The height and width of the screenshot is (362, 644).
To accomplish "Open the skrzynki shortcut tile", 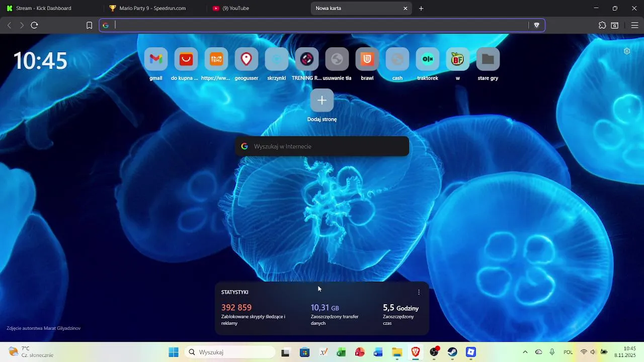I will (x=277, y=59).
